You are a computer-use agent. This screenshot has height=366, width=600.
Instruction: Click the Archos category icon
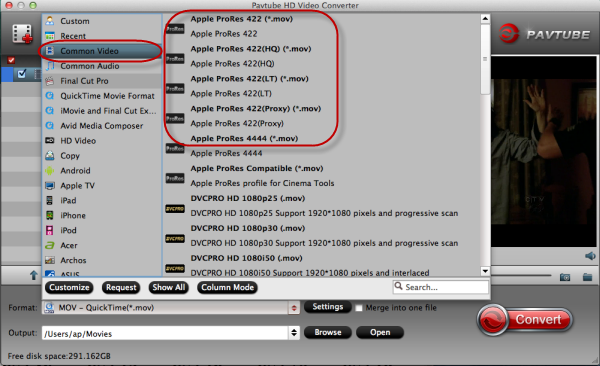tap(50, 260)
